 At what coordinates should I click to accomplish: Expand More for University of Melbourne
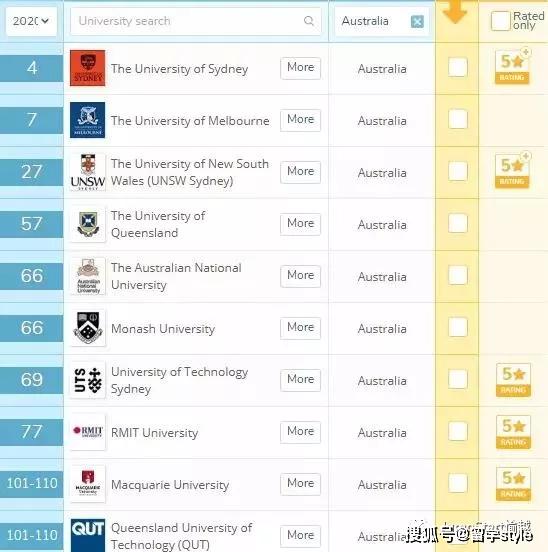click(x=300, y=120)
